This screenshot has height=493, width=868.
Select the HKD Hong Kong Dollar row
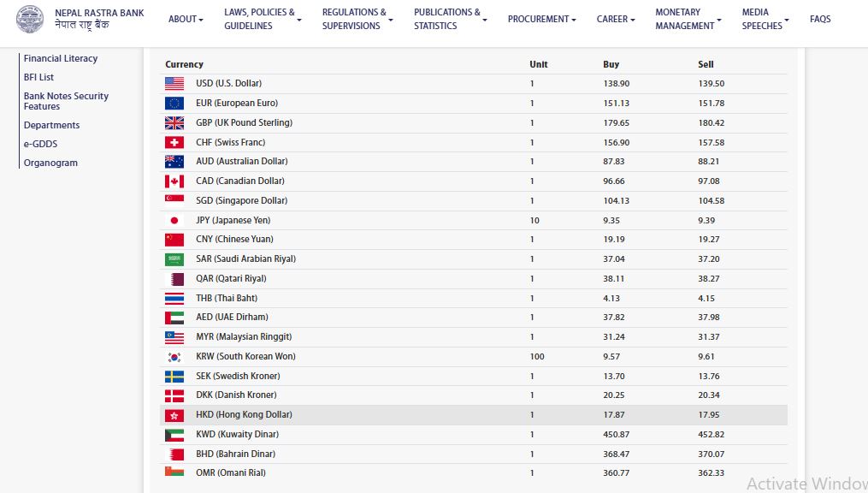(x=474, y=415)
